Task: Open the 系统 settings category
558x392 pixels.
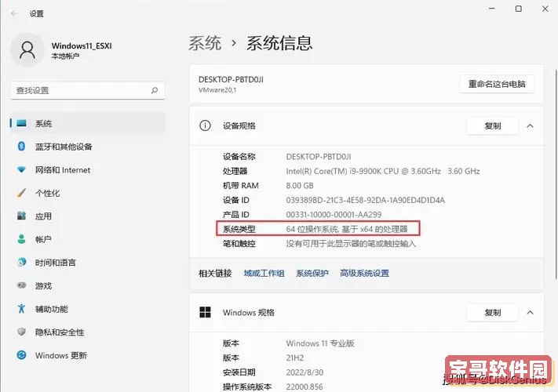Action: click(88, 123)
